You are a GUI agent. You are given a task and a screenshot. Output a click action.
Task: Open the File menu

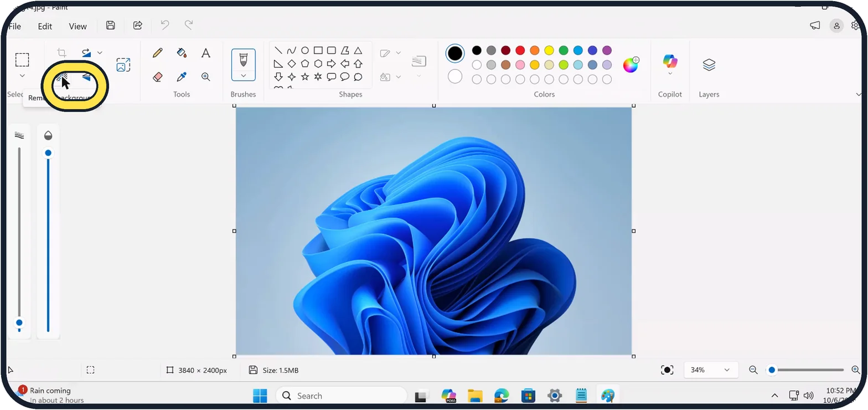(14, 26)
